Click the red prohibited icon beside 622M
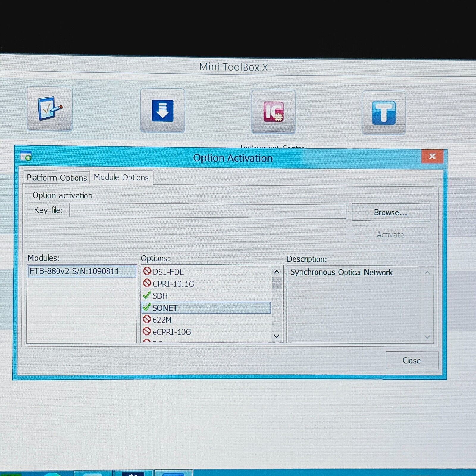The width and height of the screenshot is (476, 476). 147,320
